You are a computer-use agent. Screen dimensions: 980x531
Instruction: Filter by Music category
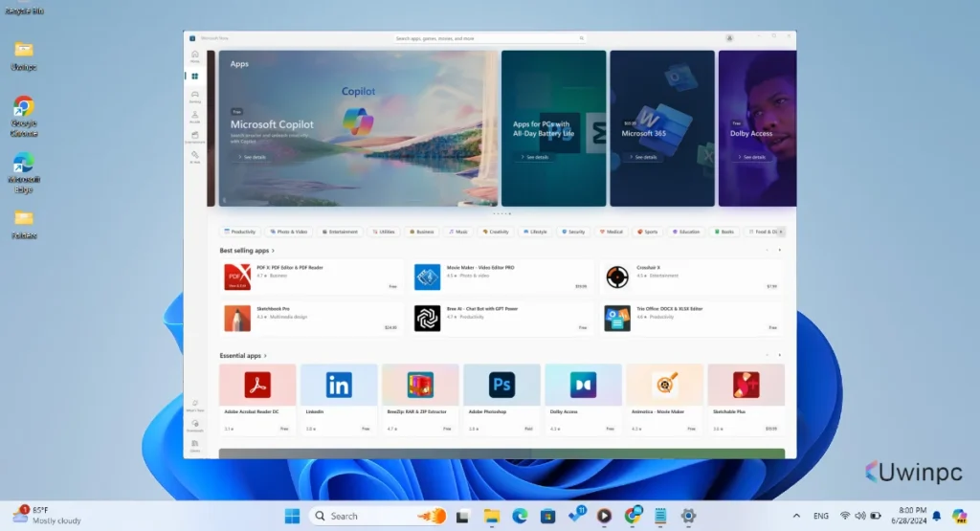tap(458, 232)
